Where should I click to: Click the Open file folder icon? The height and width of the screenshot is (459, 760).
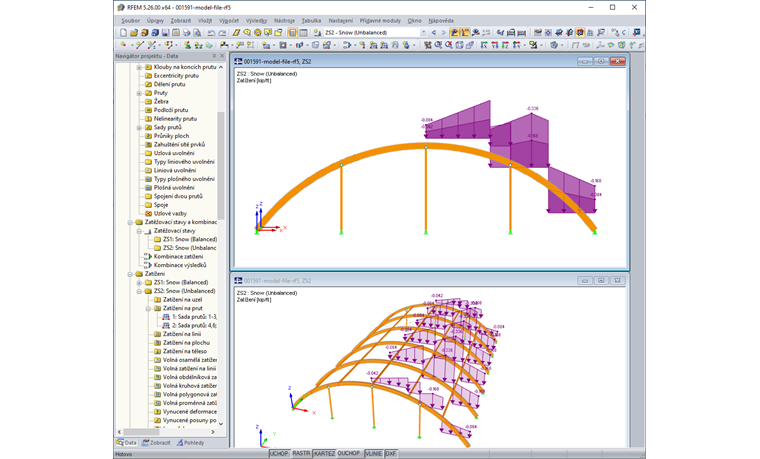pyautogui.click(x=134, y=32)
